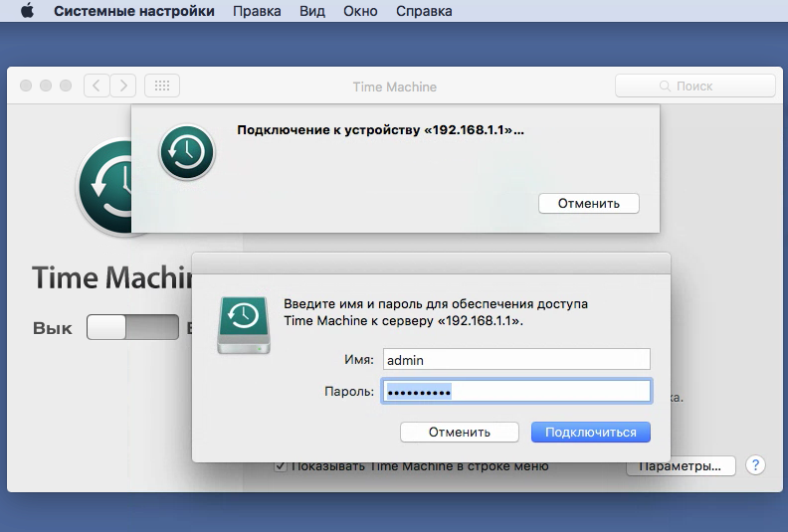788x532 pixels.
Task: Click the Time Machine disk icon in login dialog
Action: (241, 327)
